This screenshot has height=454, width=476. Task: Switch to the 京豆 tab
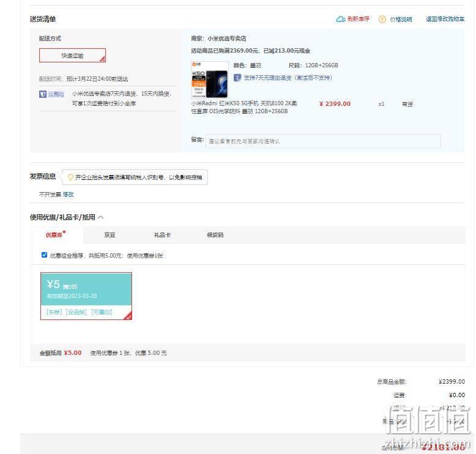click(x=110, y=235)
